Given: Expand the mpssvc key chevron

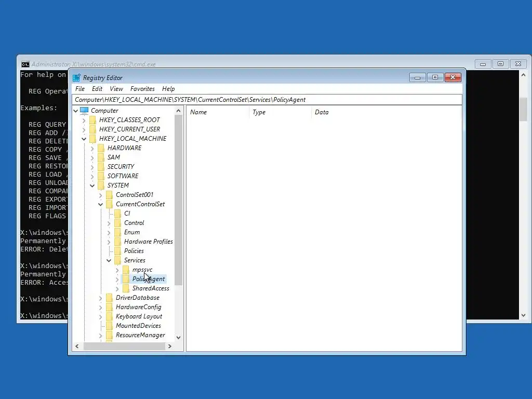Looking at the screenshot, I should 117,270.
